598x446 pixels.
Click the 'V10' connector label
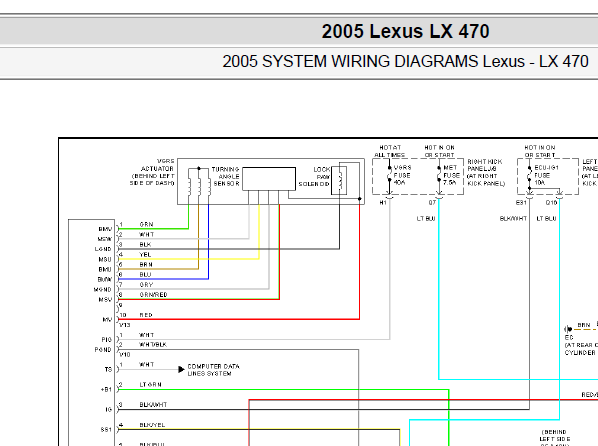[x=125, y=354]
